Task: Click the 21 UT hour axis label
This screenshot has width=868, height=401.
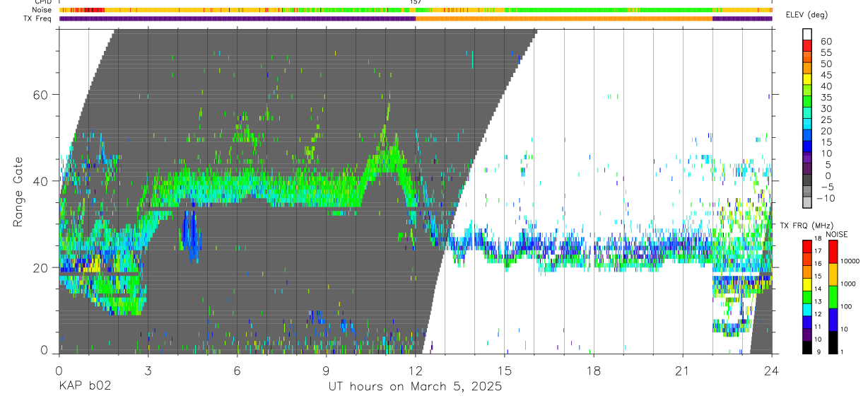Action: 683,371
